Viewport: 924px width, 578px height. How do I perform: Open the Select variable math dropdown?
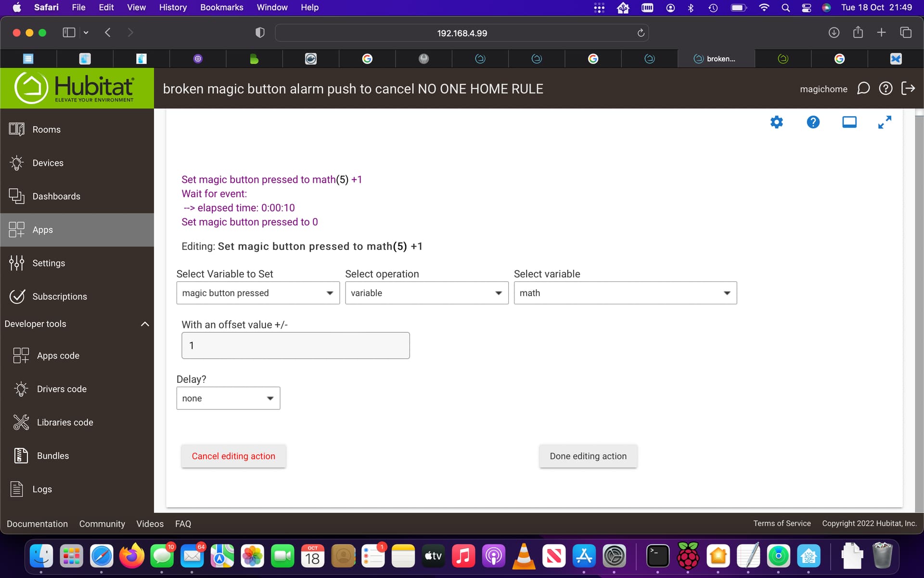(x=625, y=293)
